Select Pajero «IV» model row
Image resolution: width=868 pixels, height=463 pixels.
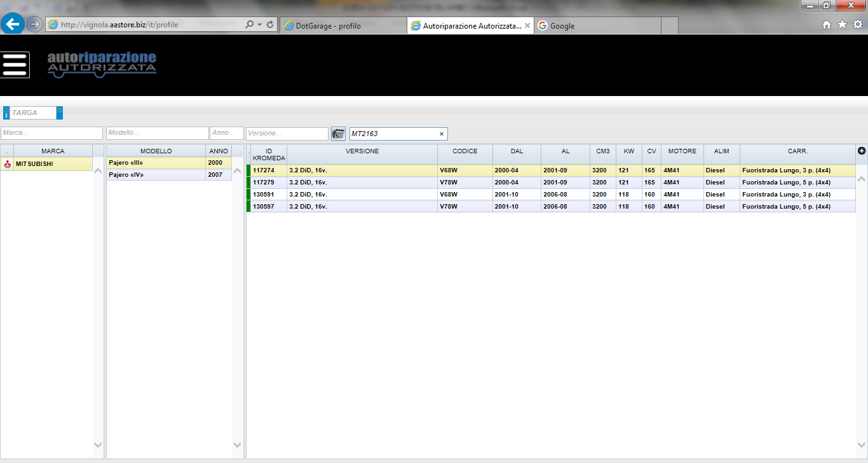(x=169, y=175)
